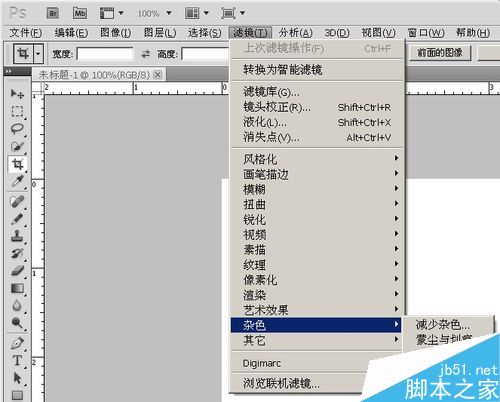Expand the 扭曲 submenu
The image size is (500, 402).
[317, 204]
